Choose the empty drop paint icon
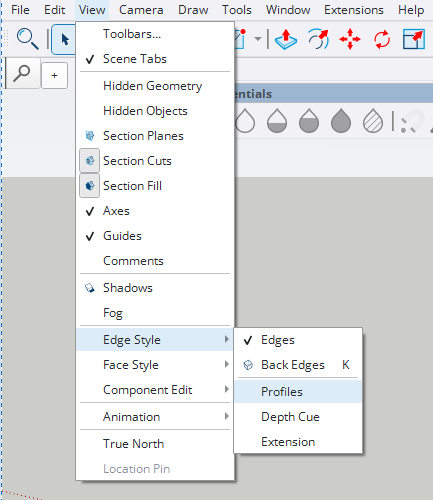Viewport: 433px width, 500px height. pyautogui.click(x=245, y=121)
